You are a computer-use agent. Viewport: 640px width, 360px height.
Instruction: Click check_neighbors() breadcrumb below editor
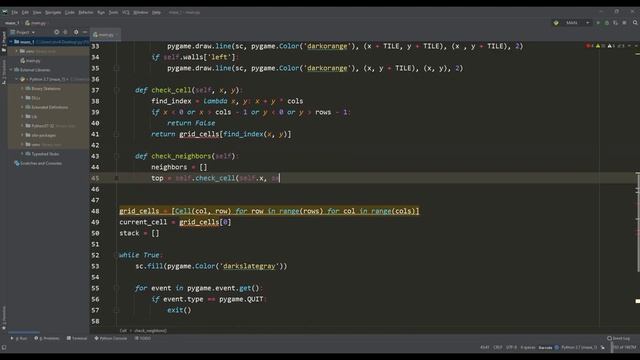click(x=151, y=331)
